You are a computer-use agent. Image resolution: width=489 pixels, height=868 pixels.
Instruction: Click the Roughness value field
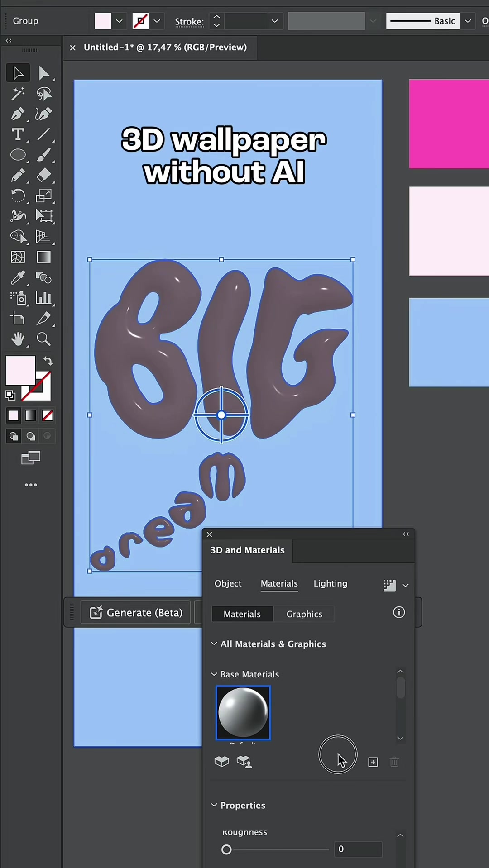[358, 849]
